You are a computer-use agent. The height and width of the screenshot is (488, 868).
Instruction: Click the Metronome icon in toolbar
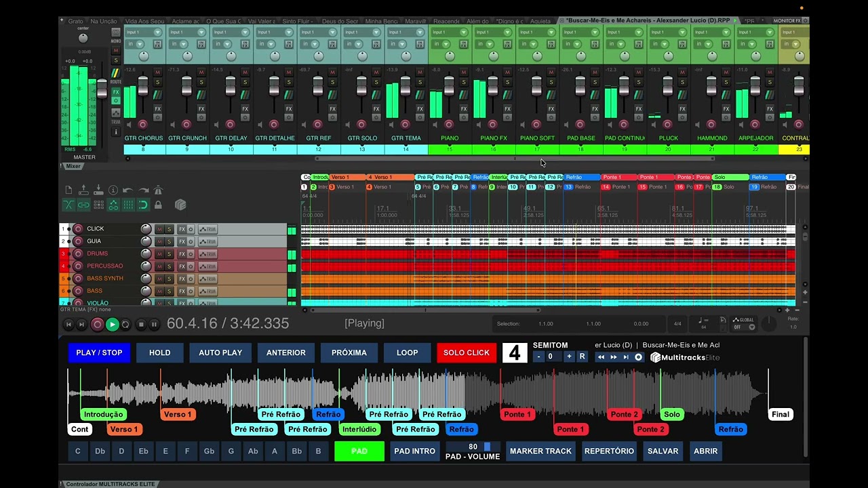158,190
